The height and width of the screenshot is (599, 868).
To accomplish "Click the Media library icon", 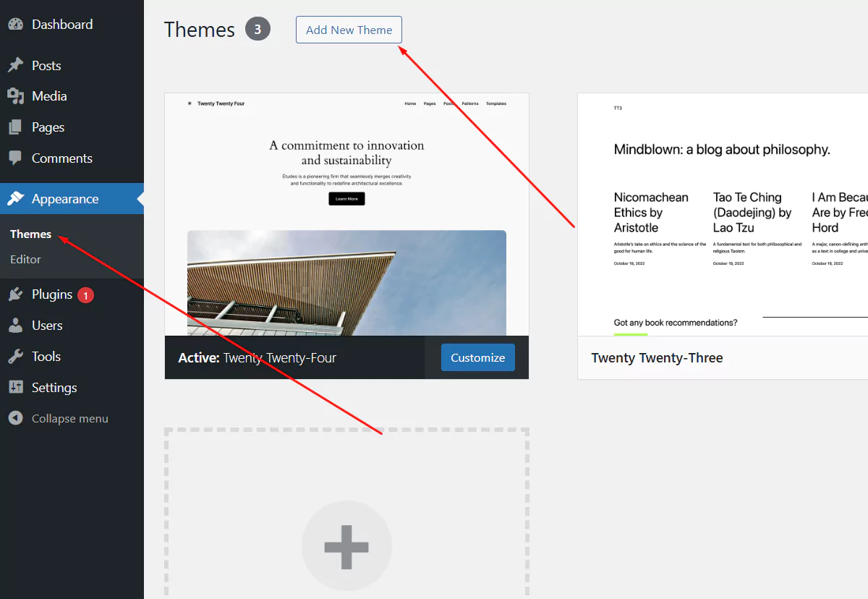I will pyautogui.click(x=16, y=96).
